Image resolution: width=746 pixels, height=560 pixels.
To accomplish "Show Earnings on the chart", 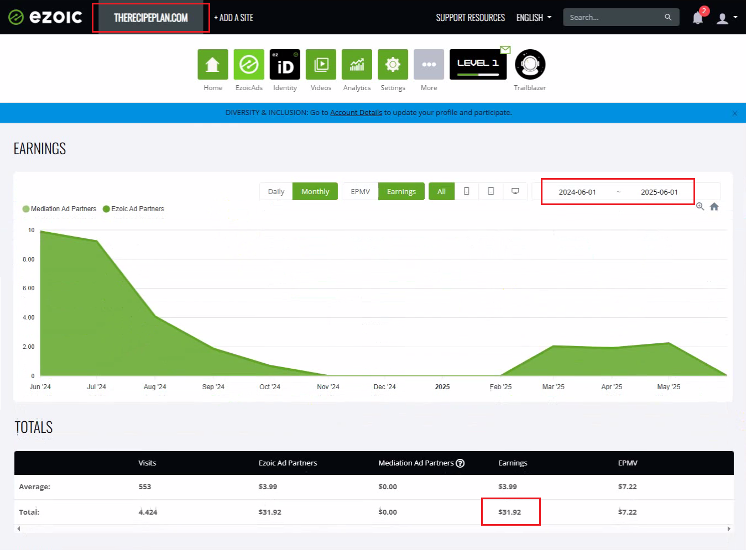I will pos(401,191).
